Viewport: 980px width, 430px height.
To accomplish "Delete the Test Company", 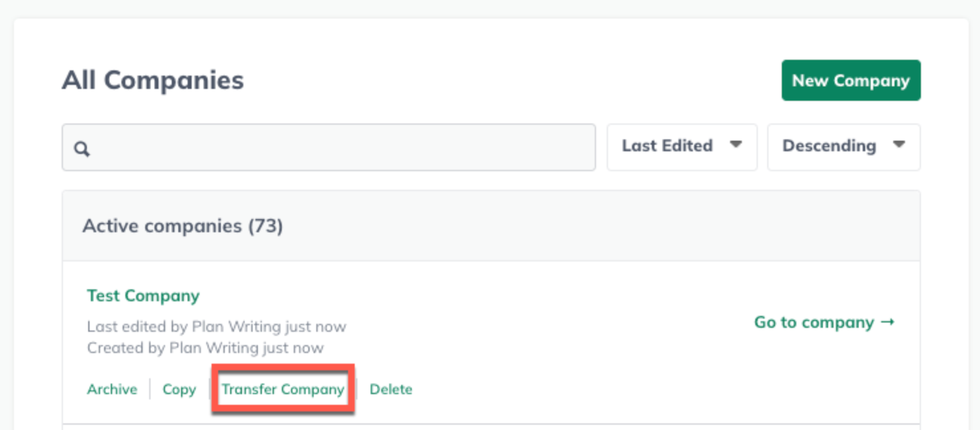I will (x=391, y=390).
